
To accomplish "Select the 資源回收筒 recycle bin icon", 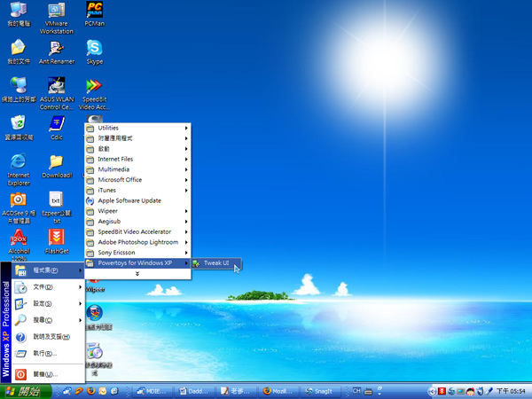I will 19,128.
